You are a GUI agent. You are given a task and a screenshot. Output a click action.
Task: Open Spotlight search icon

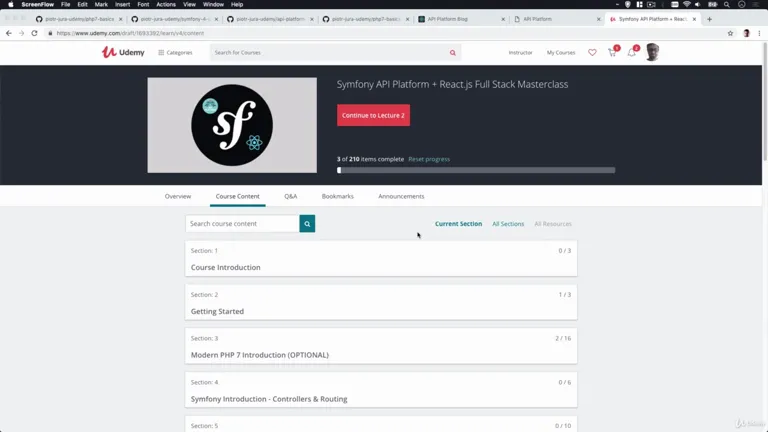727,4
